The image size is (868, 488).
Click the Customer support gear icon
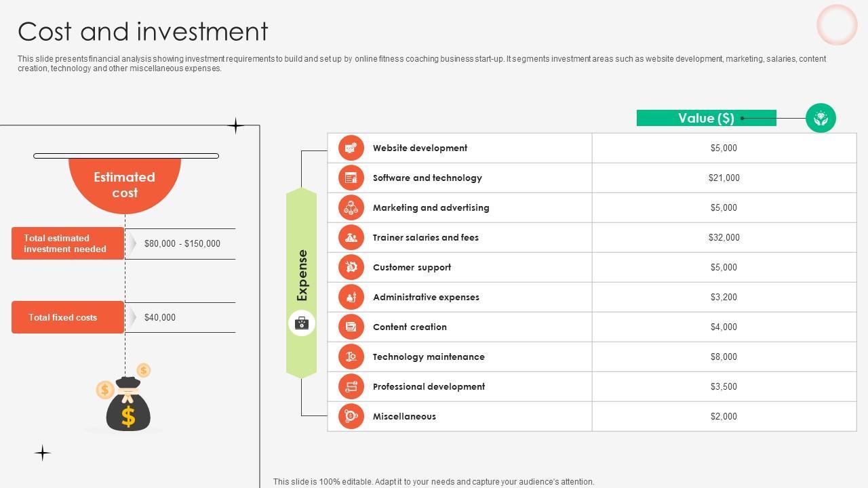[x=351, y=267]
